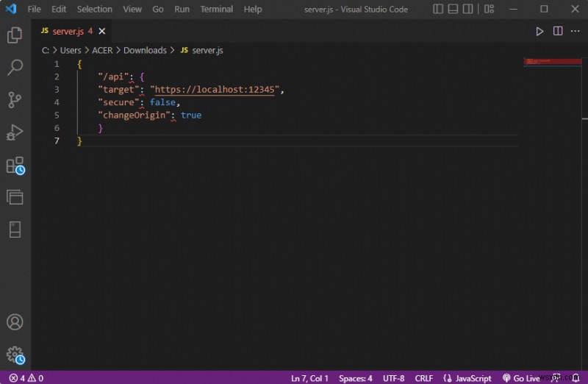The height and width of the screenshot is (384, 588).
Task: Open the Selection menu
Action: point(95,10)
